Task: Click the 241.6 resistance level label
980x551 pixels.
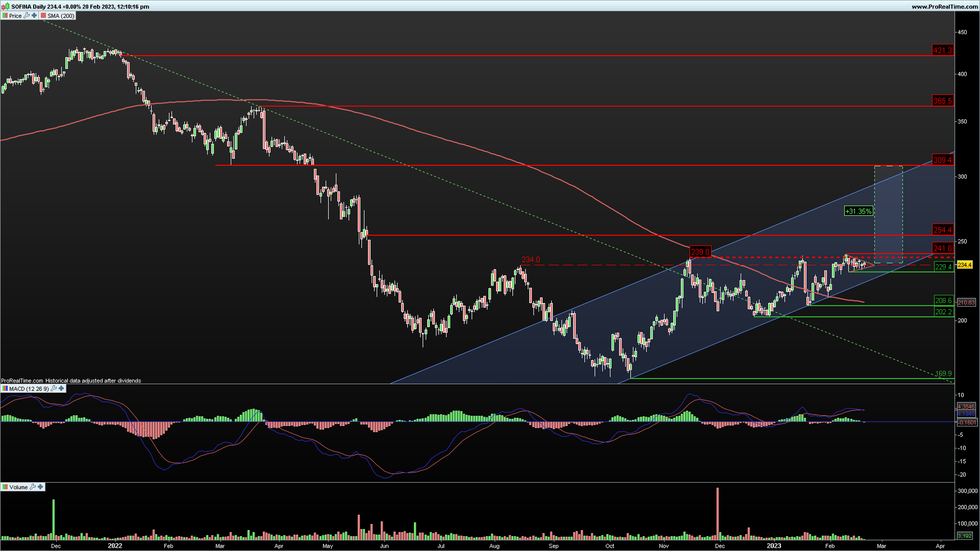Action: click(x=943, y=249)
